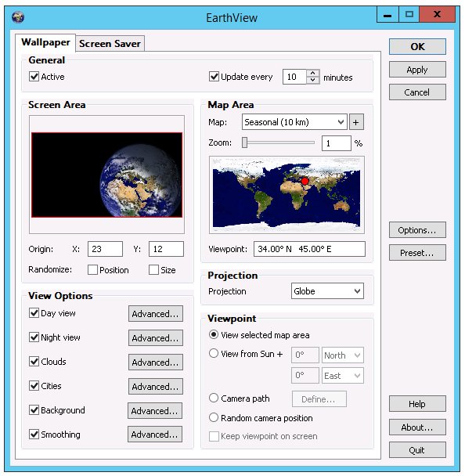Select View from Sun radio option
The height and width of the screenshot is (476, 465).
(214, 353)
